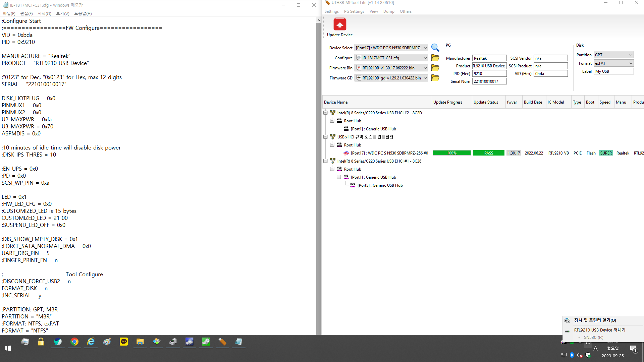Open the Dump menu
The width and height of the screenshot is (644, 362).
(389, 11)
